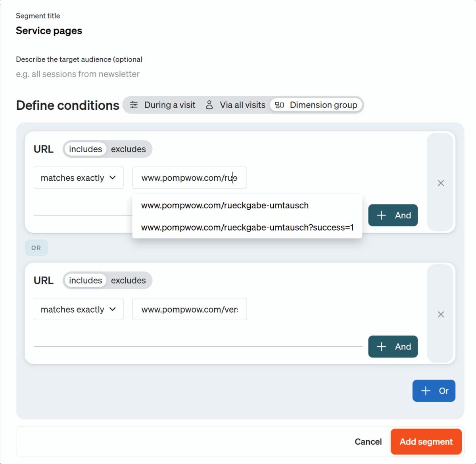Remove the second URL condition with the X

tap(441, 314)
